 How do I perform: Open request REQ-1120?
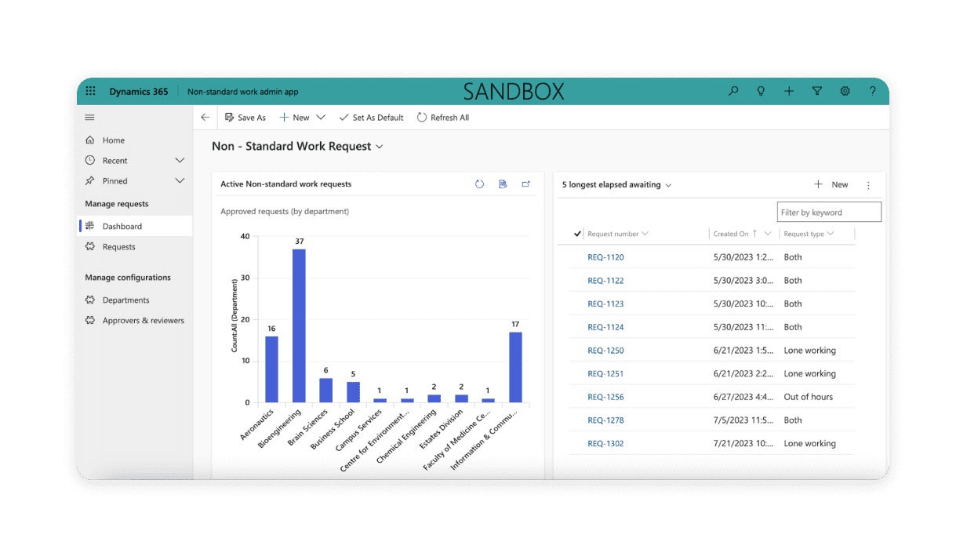(x=605, y=257)
